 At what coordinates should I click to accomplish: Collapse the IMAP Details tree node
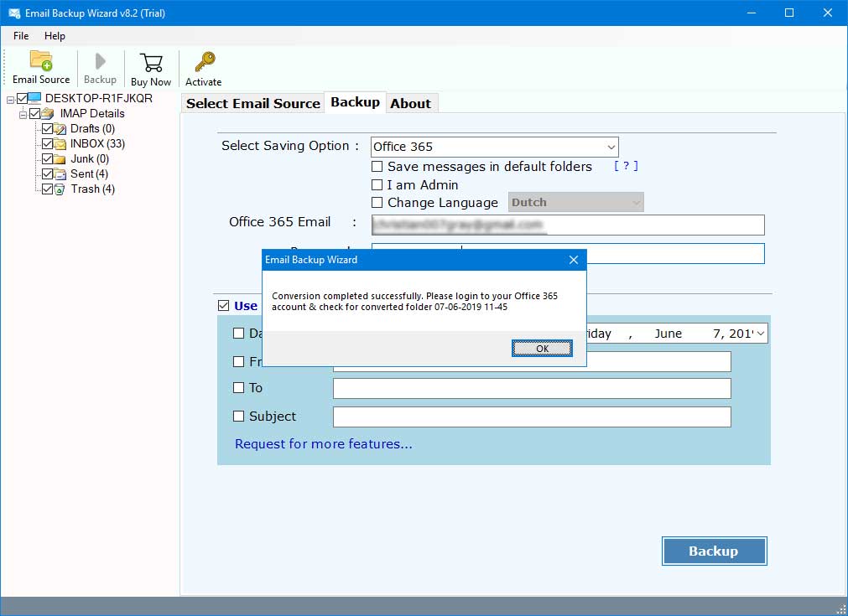23,115
